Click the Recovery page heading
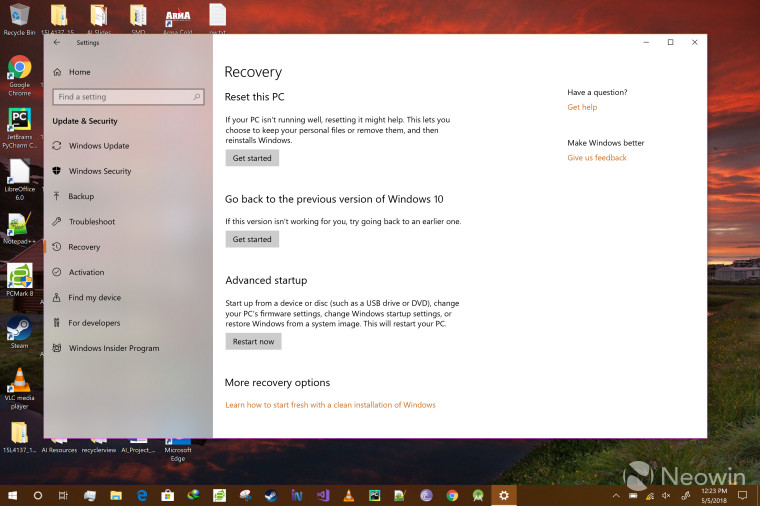The height and width of the screenshot is (506, 760). (253, 72)
